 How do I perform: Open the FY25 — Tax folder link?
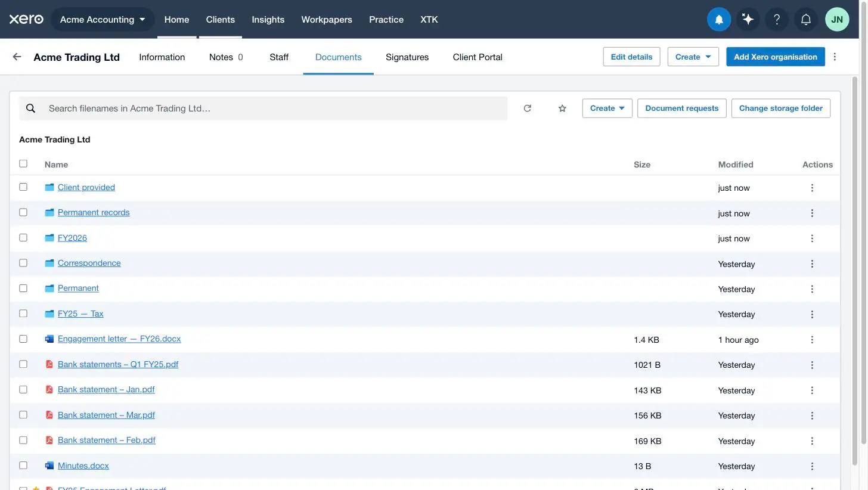[80, 314]
